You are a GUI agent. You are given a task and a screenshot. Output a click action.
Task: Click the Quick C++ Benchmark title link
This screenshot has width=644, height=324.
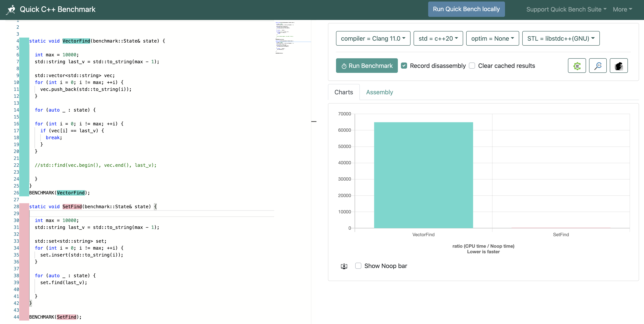point(57,9)
